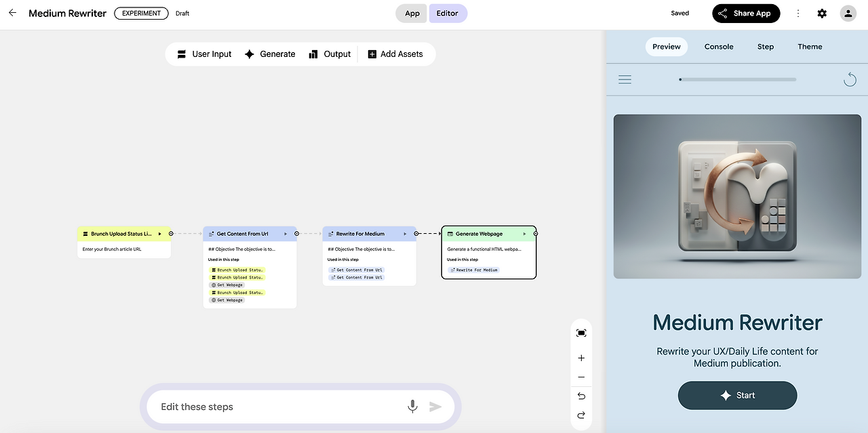Screen dimensions: 868x433
Task: Click the output port of Brunch Upload Status node
Action: coord(171,234)
